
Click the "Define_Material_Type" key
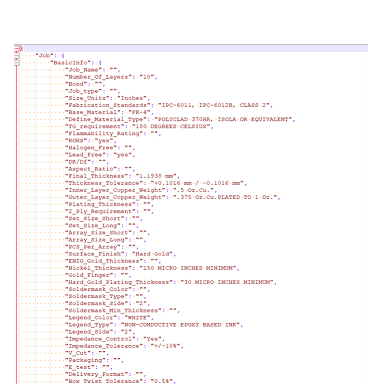click(106, 119)
